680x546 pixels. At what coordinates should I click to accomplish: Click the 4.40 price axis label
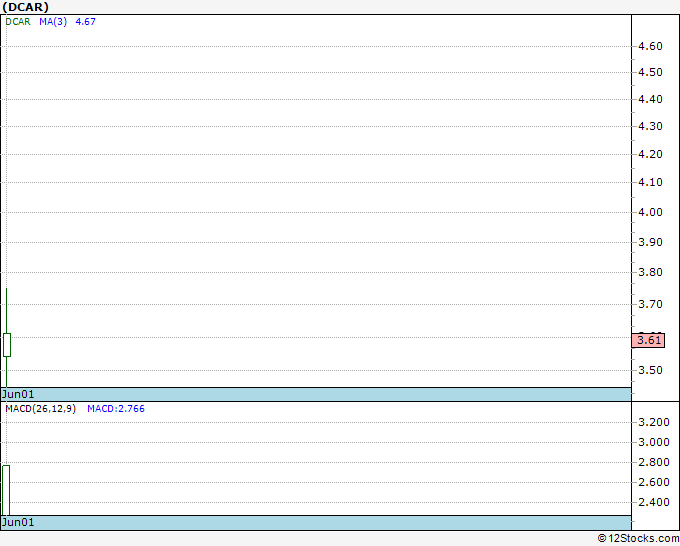[x=650, y=99]
